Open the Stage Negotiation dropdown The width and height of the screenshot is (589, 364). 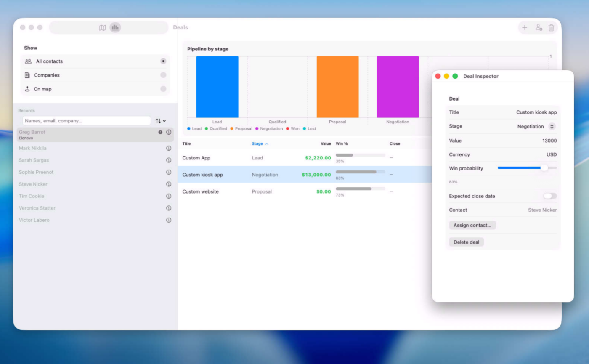tap(552, 126)
